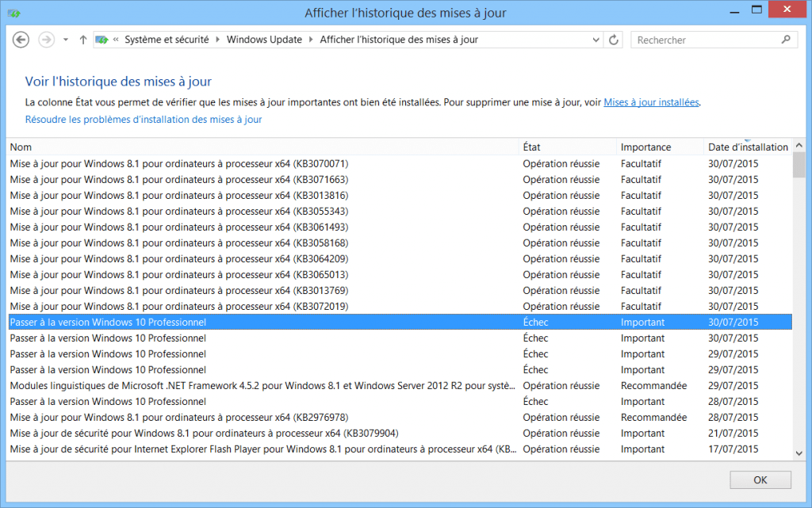
Task: Select Internet Explorer Flash Player security update row
Action: click(400, 449)
